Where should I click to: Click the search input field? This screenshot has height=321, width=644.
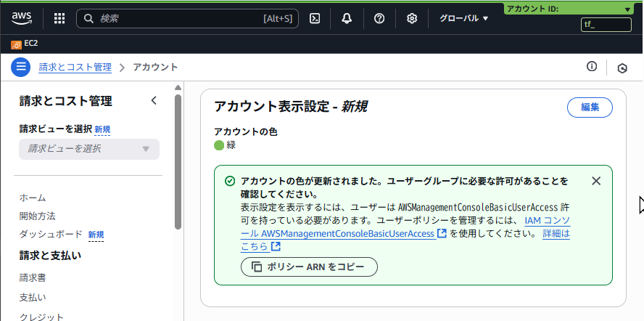coord(187,19)
